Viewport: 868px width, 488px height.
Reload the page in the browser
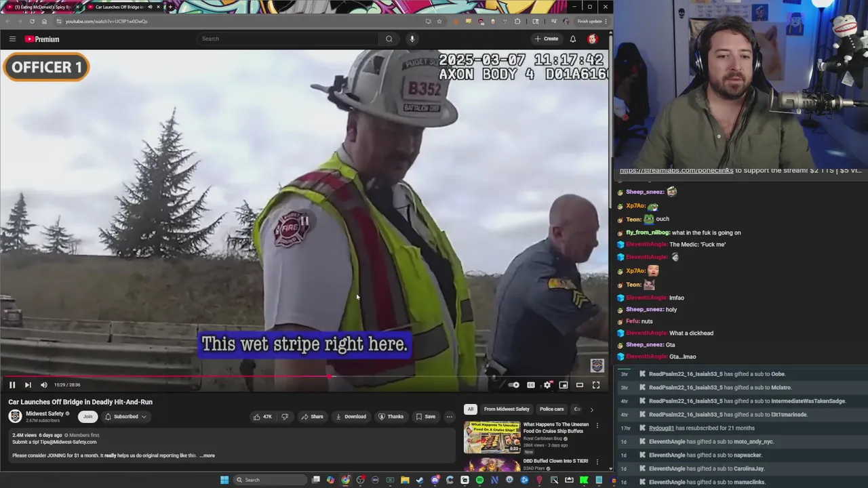tap(32, 21)
